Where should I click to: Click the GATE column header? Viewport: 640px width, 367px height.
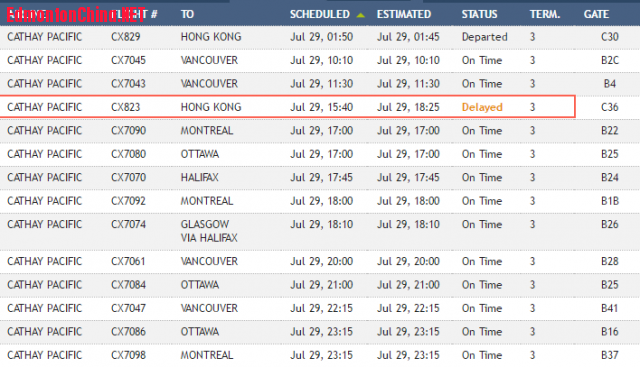(596, 14)
